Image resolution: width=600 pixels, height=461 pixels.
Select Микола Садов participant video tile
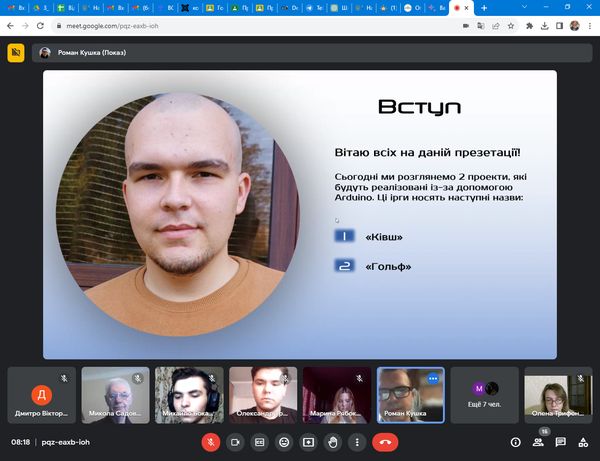[115, 394]
